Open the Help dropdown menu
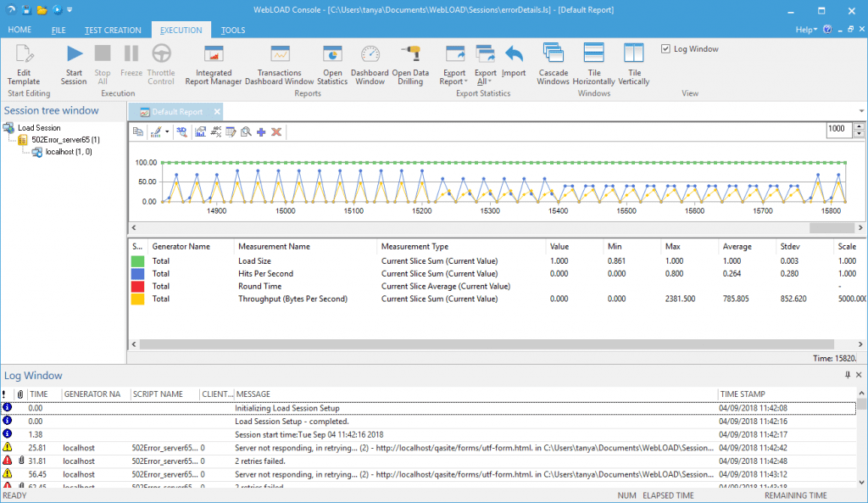 [x=806, y=30]
